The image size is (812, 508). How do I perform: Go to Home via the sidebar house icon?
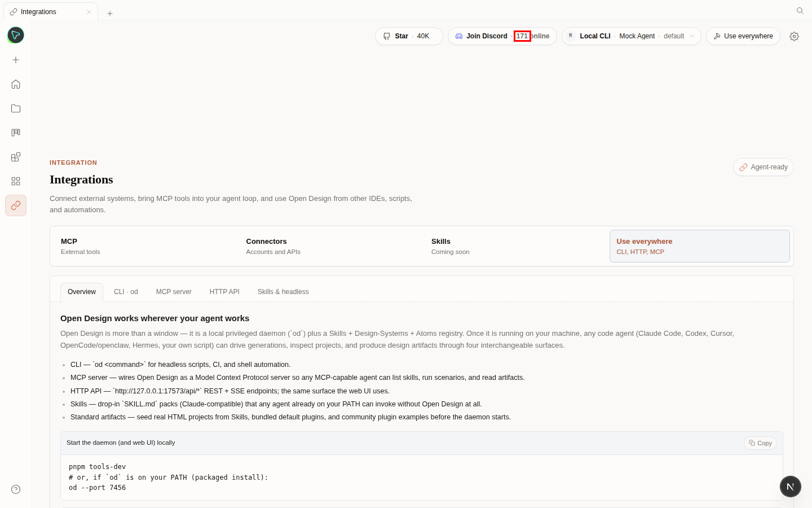click(x=16, y=84)
